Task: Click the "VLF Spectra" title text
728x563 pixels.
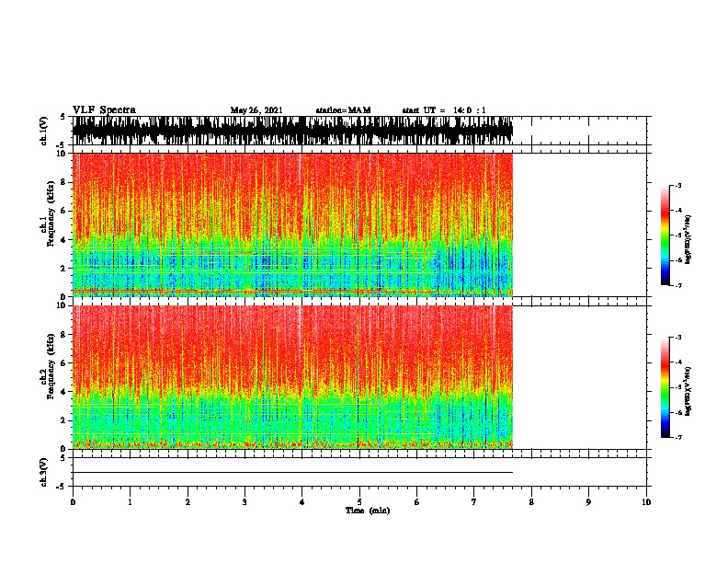Action: [x=104, y=109]
